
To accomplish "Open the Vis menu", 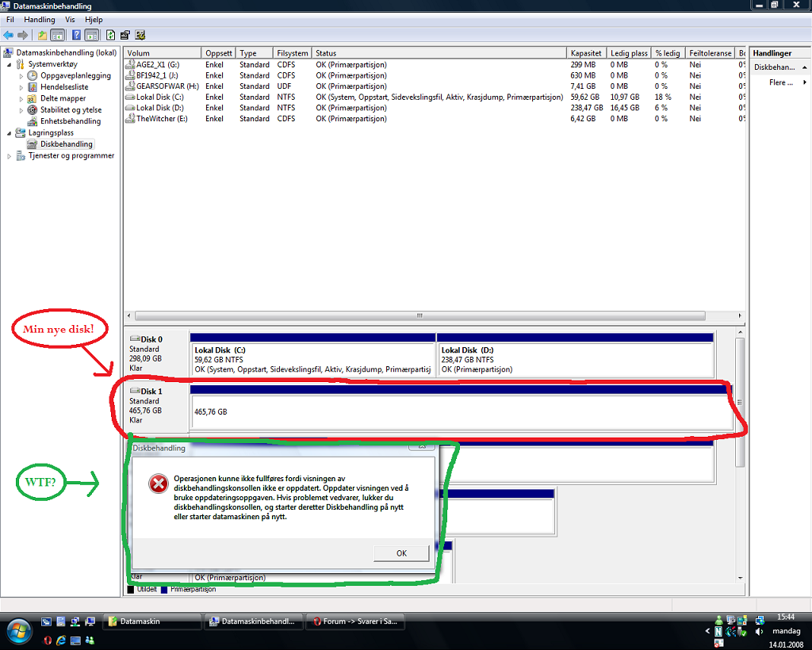I will [x=70, y=19].
